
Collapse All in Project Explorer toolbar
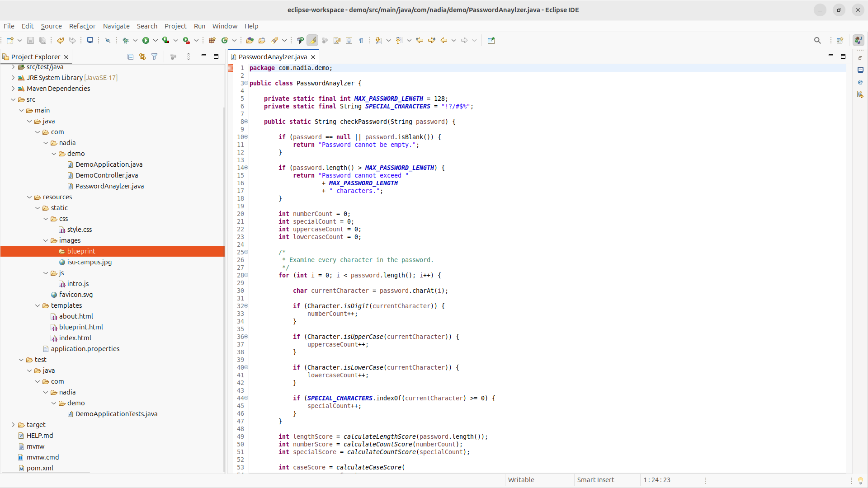130,57
